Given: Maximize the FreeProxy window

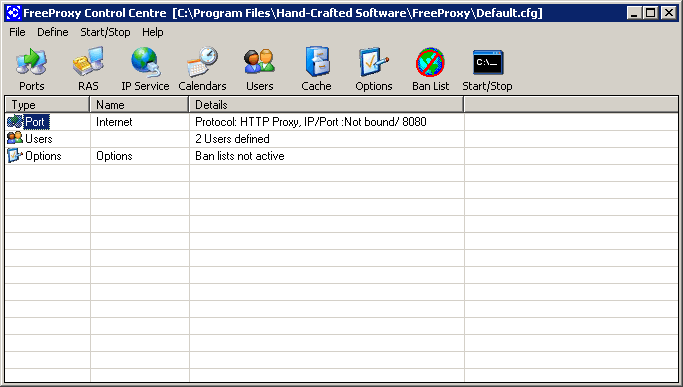Looking at the screenshot, I should click(x=650, y=13).
